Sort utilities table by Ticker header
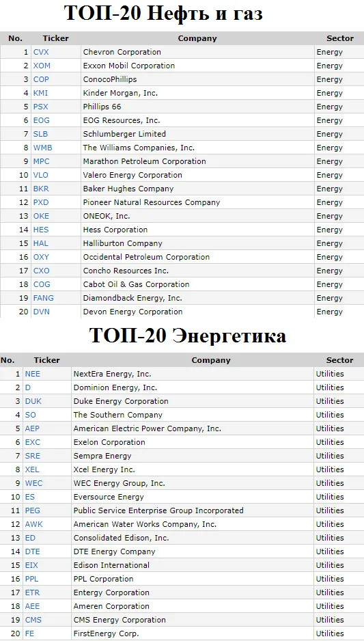 [46, 360]
